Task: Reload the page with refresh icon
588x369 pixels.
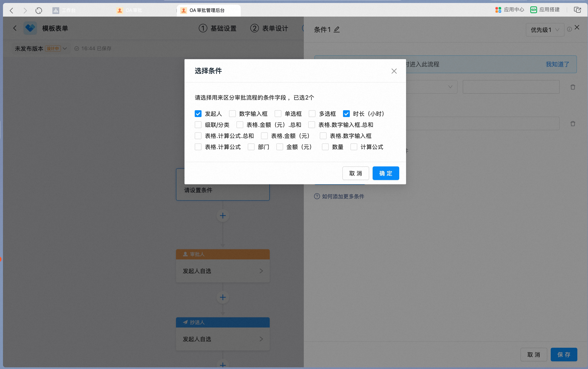Action: tap(39, 10)
